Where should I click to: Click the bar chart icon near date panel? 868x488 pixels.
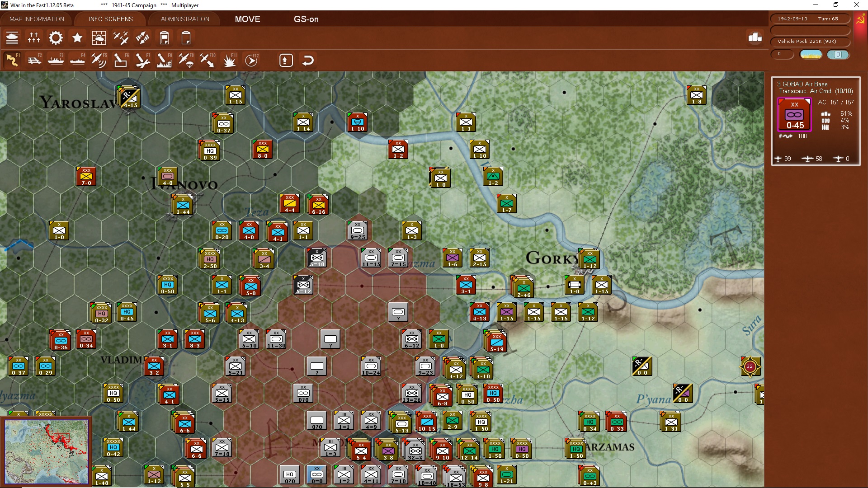[755, 37]
